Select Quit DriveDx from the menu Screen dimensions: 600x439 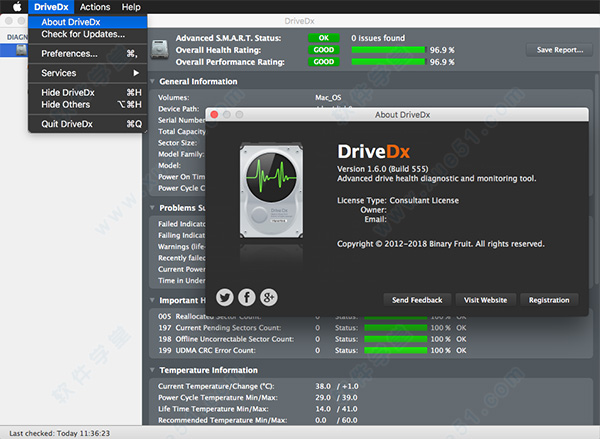pos(88,124)
